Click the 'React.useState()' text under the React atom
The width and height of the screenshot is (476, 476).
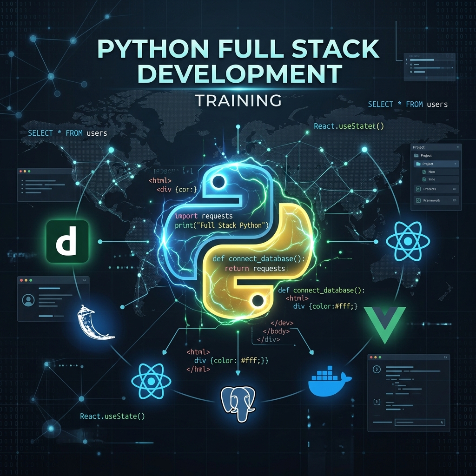pyautogui.click(x=112, y=416)
